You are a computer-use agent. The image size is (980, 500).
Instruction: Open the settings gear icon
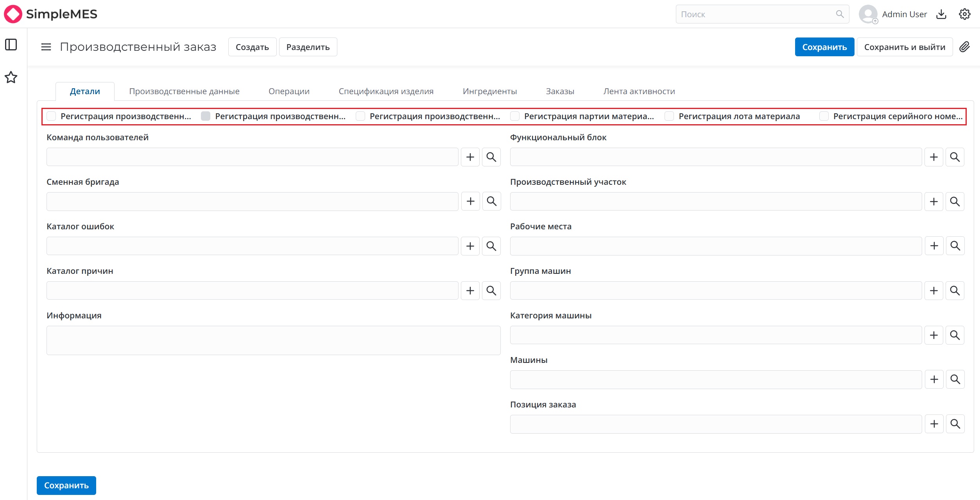(x=964, y=14)
